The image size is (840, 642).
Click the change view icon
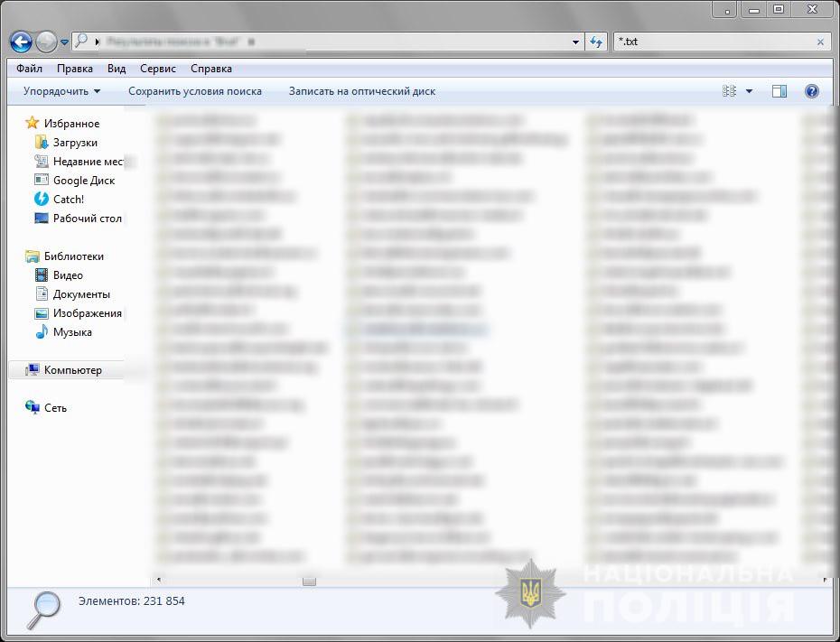[x=729, y=91]
